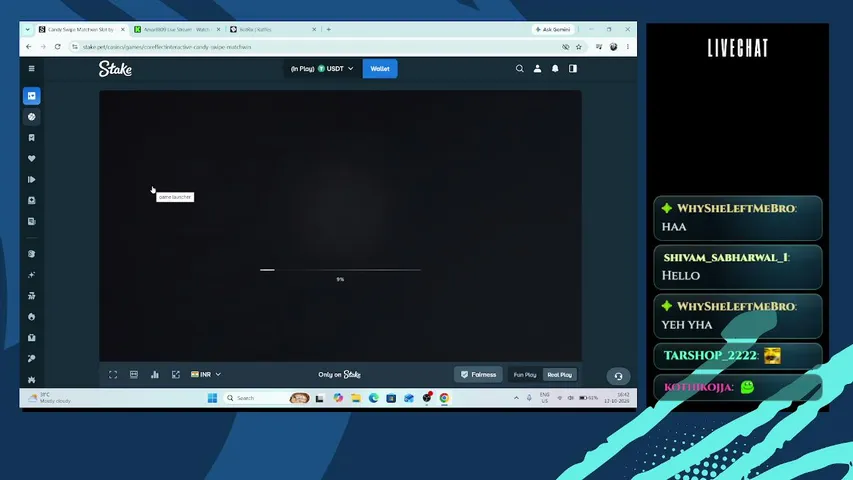Open the tab search dropdown arrow
Screen dimensions: 853x480
[x=27, y=29]
